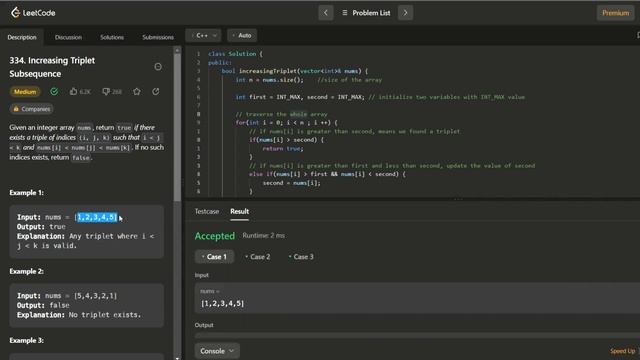640x360 pixels.
Task: Select Case 3
Action: click(x=301, y=257)
